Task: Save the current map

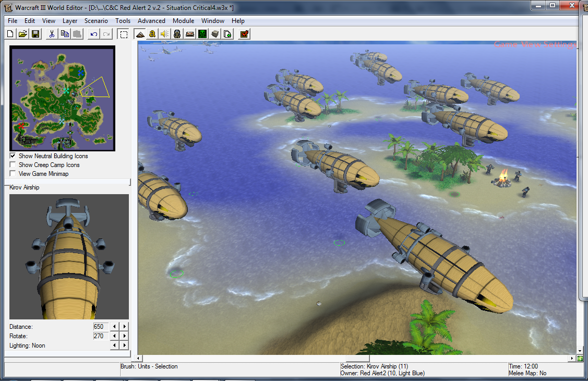Action: [x=35, y=34]
